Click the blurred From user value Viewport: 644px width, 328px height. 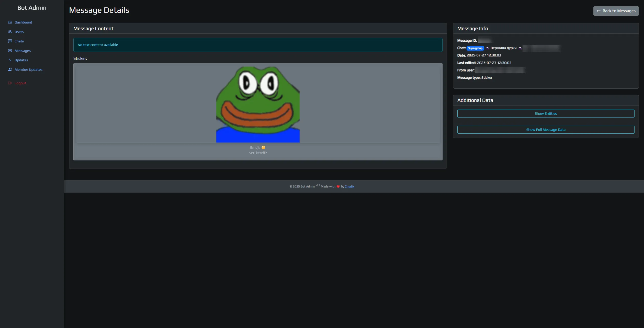(x=500, y=70)
